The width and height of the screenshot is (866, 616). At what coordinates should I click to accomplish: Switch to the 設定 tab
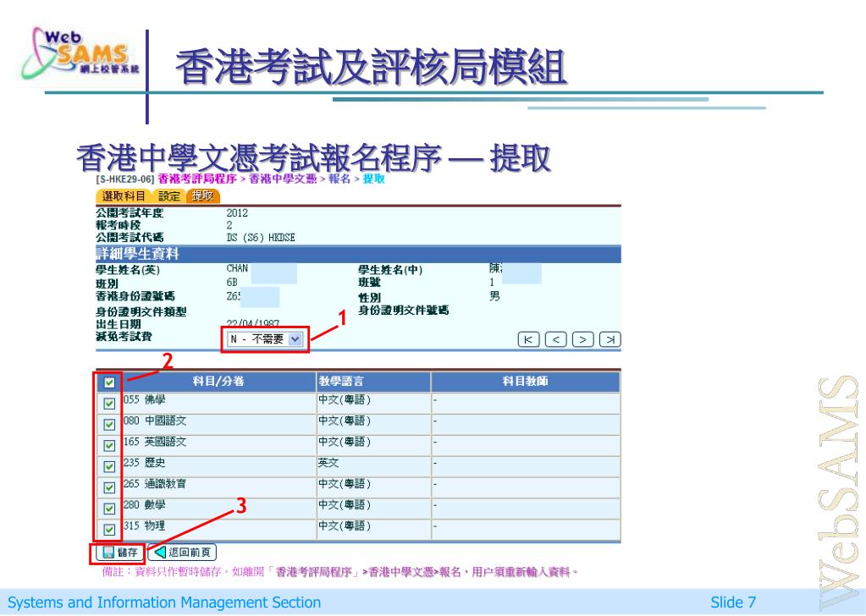pos(169,196)
